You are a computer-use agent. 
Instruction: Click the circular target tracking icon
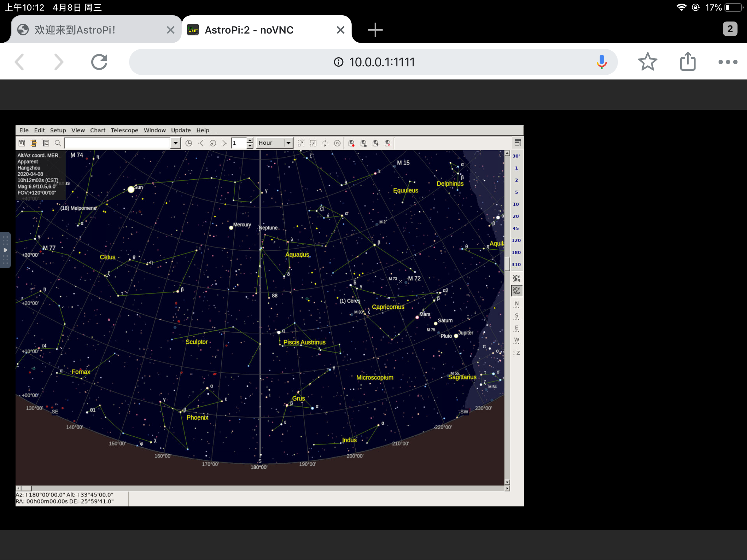coord(337,143)
